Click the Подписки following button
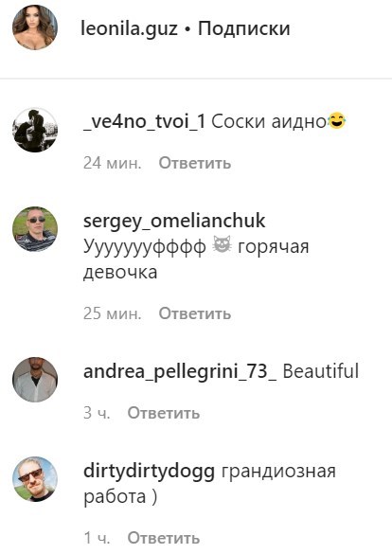Image resolution: width=392 pixels, height=554 pixels. coord(244,29)
